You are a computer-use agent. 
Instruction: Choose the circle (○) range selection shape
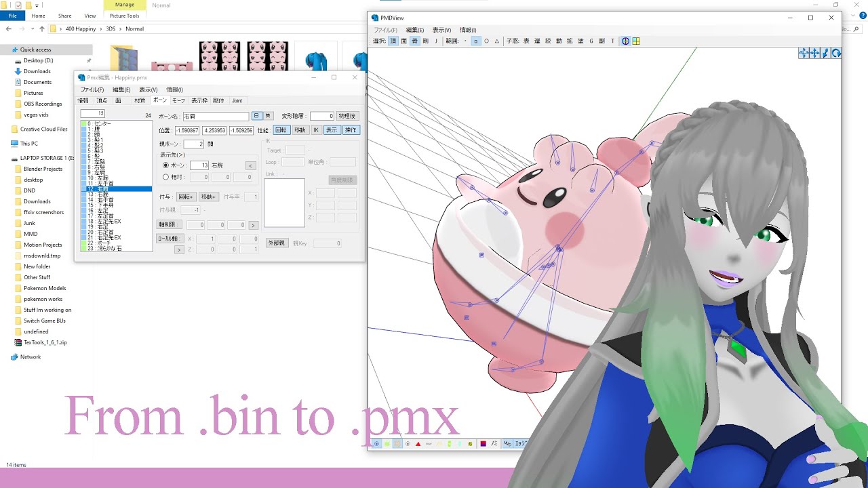pos(486,41)
